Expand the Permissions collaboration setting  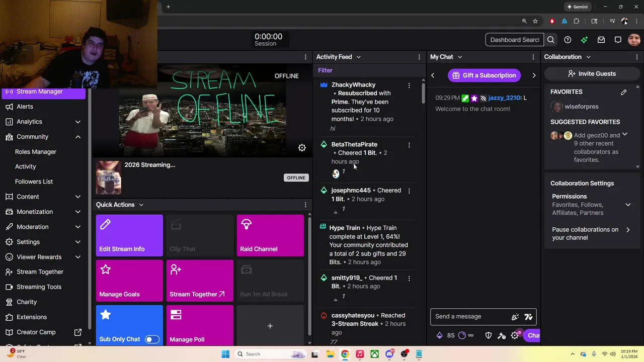pyautogui.click(x=628, y=205)
